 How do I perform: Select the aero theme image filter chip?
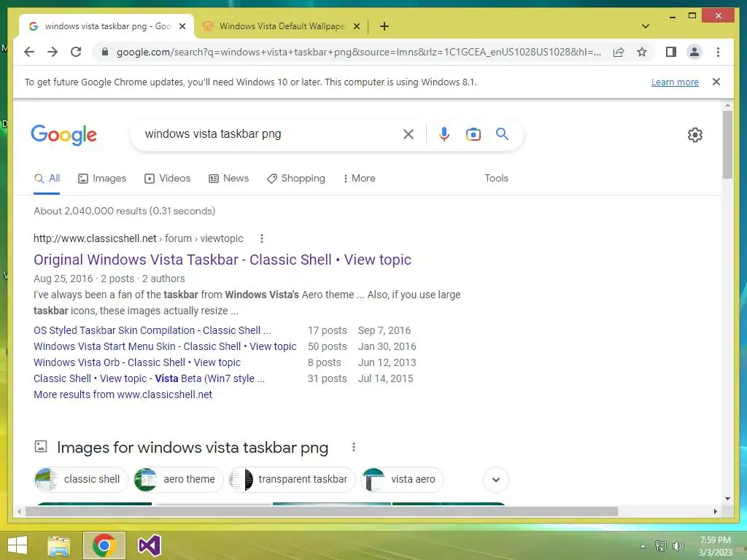(x=179, y=480)
